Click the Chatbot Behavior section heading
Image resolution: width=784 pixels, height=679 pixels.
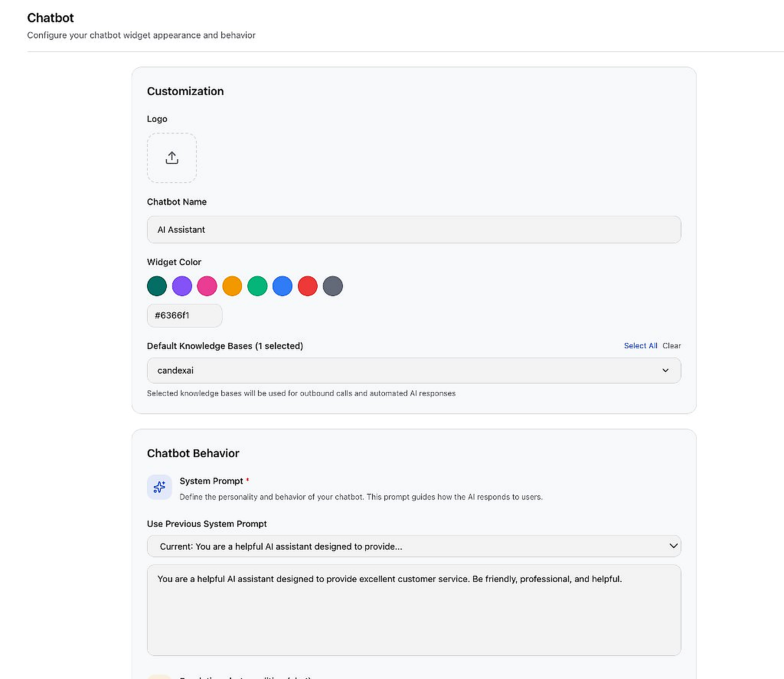[193, 453]
